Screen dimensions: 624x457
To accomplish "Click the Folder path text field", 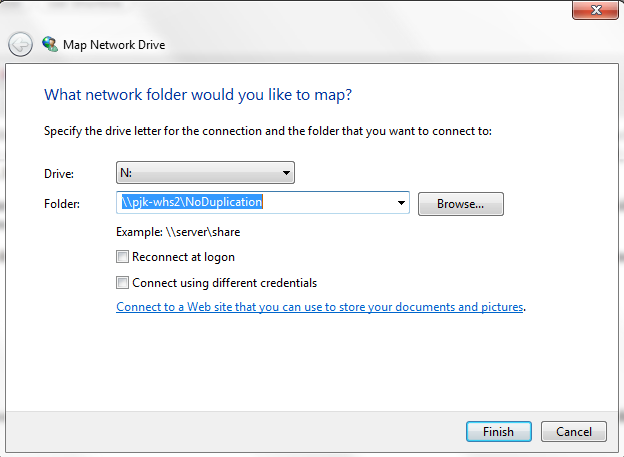I will coord(255,203).
